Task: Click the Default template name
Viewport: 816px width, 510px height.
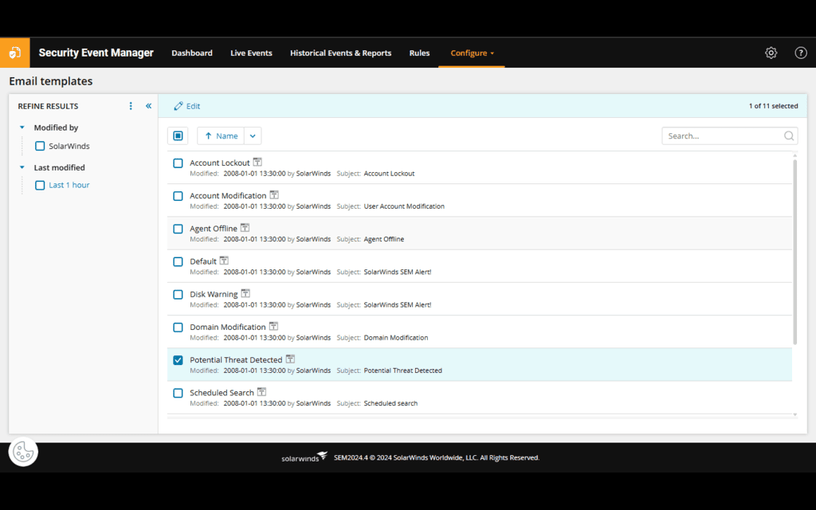Action: pos(203,261)
